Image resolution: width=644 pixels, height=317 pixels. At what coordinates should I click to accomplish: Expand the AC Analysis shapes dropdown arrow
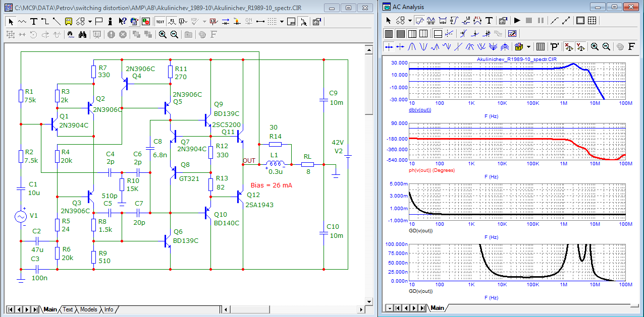click(x=410, y=21)
